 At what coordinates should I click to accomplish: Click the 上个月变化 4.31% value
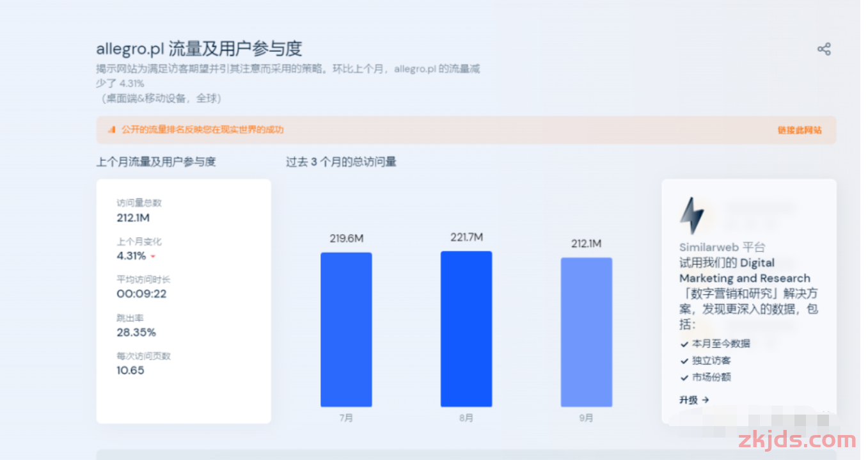coord(131,256)
